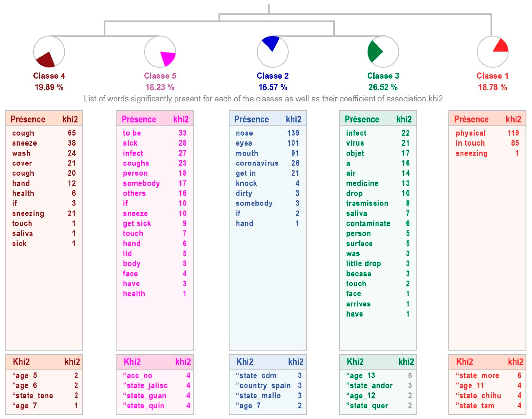This screenshot has height=419, width=532.
Task: Click the word 'nose' in blue list
Action: 244,133
